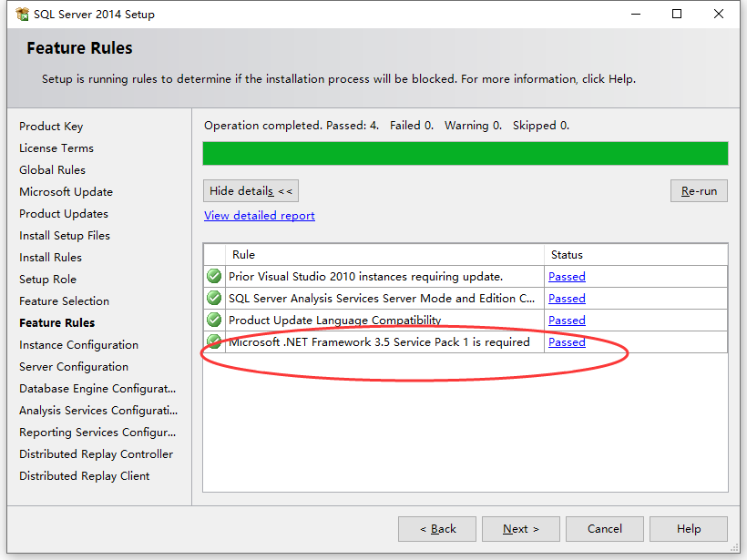Cancel the SQL Server setup

click(604, 528)
